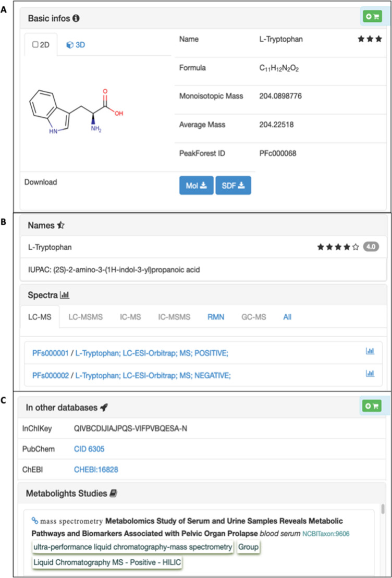The width and height of the screenshot is (392, 578).
Task: Download the SDF file
Action: click(233, 185)
